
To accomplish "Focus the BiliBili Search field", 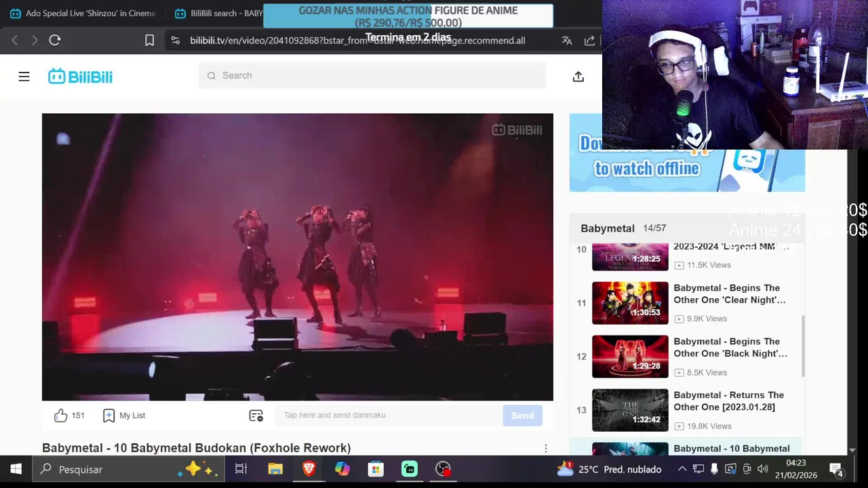I will (372, 75).
